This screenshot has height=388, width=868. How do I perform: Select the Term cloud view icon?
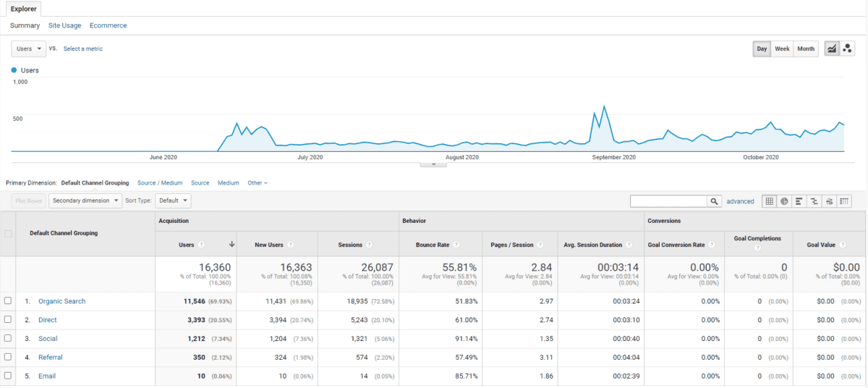829,201
